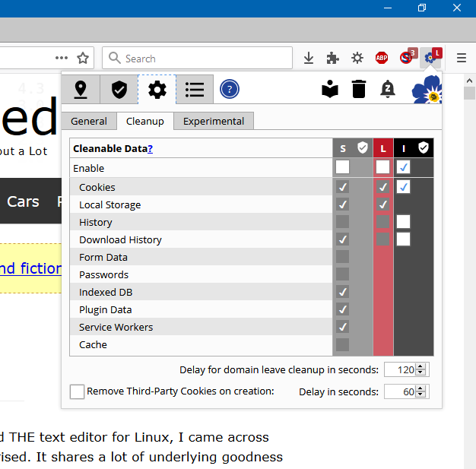Switch to the General tab

point(89,121)
